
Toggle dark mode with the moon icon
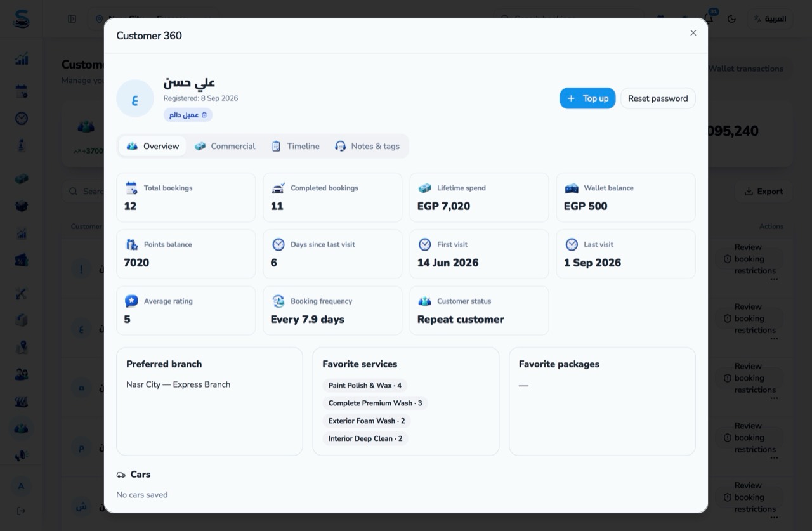(731, 19)
